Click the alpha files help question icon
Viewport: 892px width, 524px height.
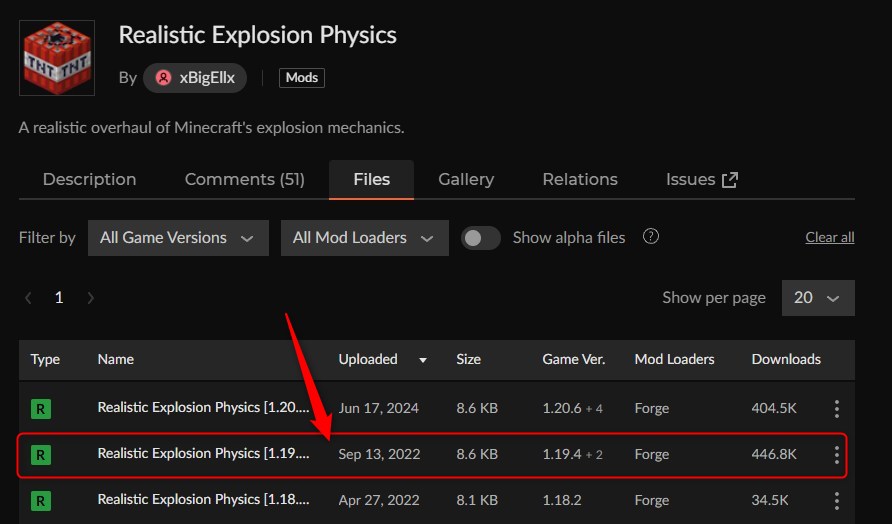651,237
